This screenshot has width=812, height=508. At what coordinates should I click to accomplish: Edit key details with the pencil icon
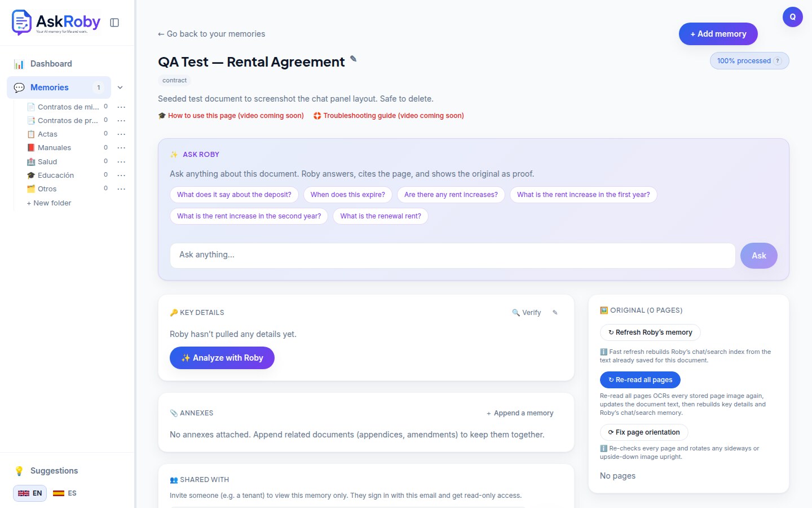click(555, 312)
